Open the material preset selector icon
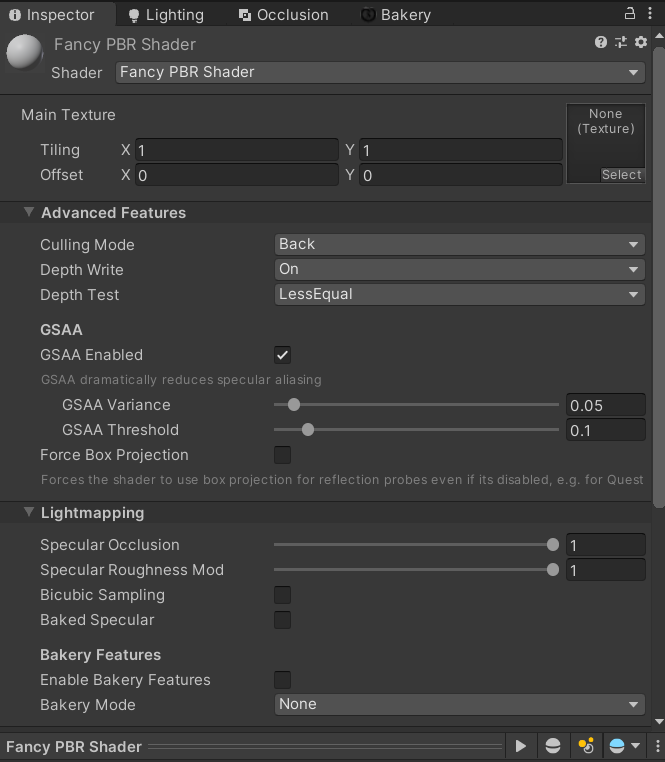This screenshot has height=762, width=665. point(621,42)
